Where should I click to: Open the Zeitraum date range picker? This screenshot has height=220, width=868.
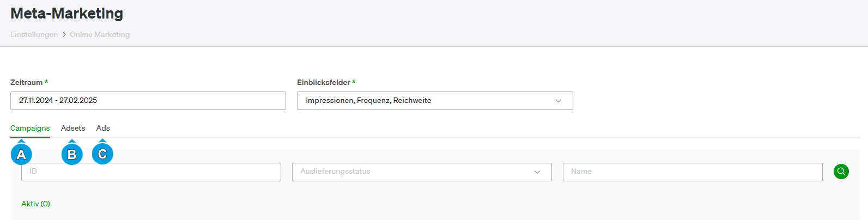[x=148, y=101]
